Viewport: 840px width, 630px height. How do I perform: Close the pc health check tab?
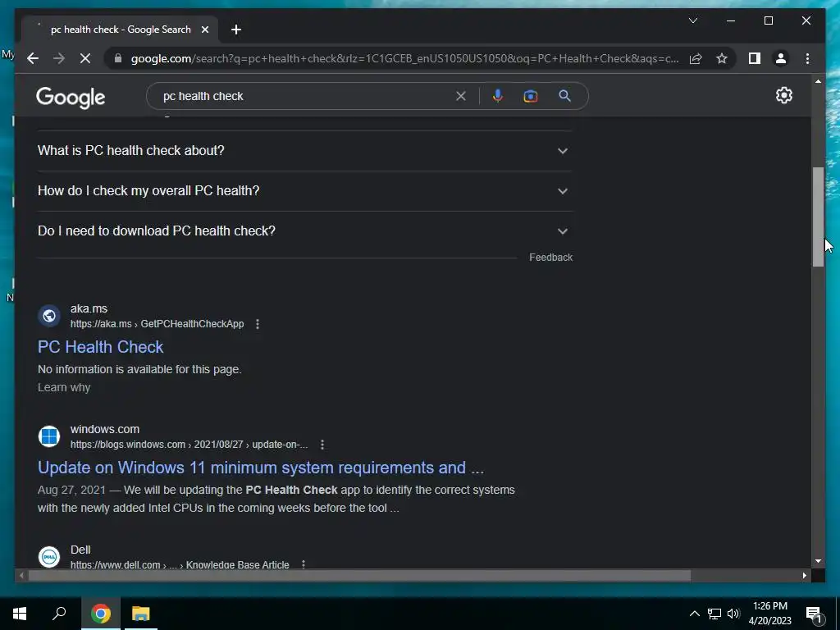point(204,30)
